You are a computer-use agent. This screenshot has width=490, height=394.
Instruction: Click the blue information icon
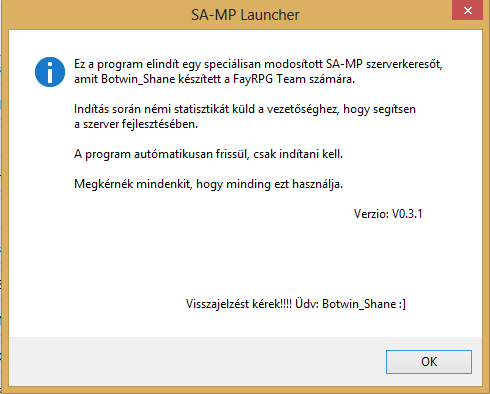click(50, 72)
